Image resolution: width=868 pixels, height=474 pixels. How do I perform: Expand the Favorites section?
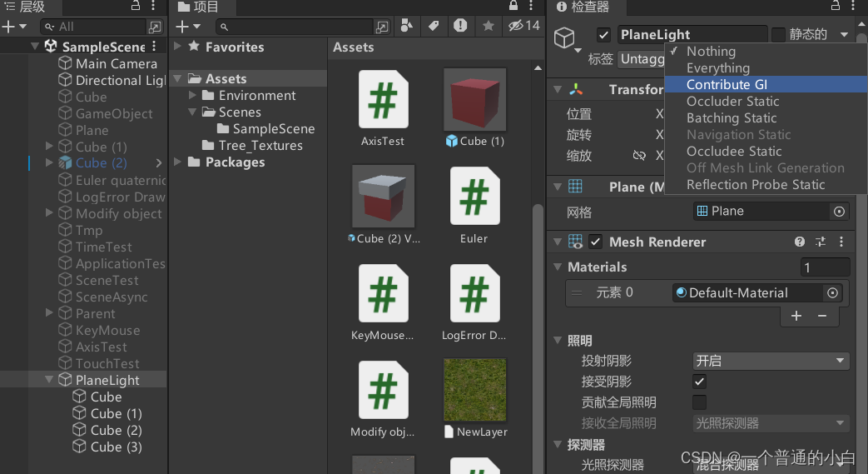178,47
